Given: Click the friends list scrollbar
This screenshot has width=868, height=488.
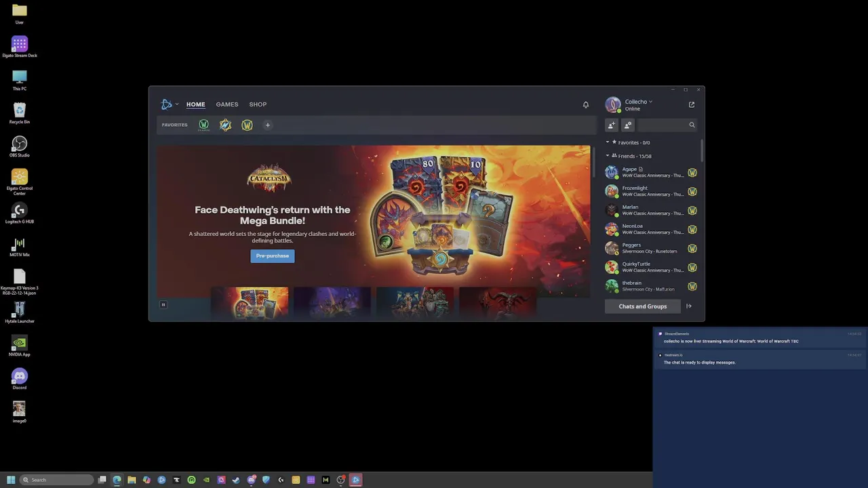Looking at the screenshot, I should click(x=702, y=150).
